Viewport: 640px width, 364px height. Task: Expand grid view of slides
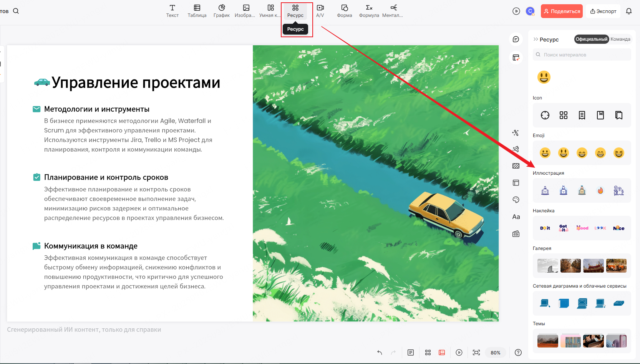(x=428, y=352)
